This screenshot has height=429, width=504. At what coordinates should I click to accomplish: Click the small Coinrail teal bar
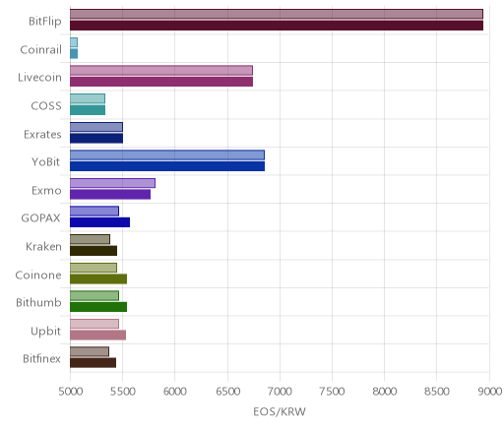(74, 54)
